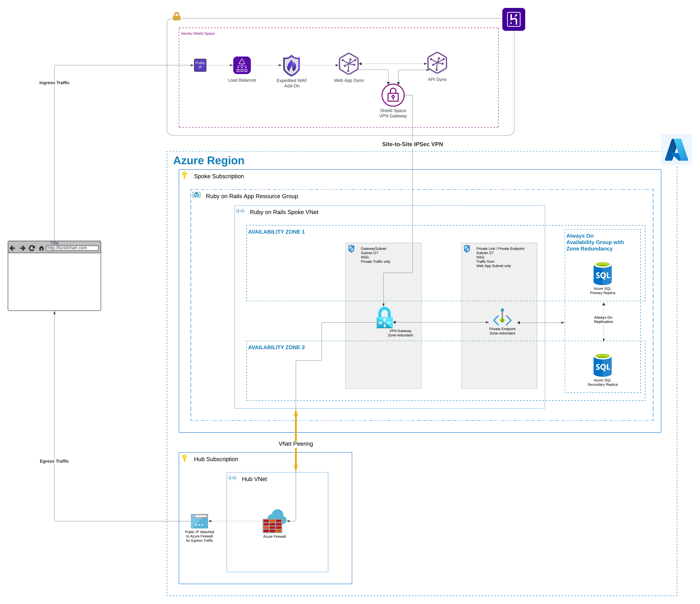Select the Always On Replication label
The height and width of the screenshot is (604, 700).
pos(603,320)
